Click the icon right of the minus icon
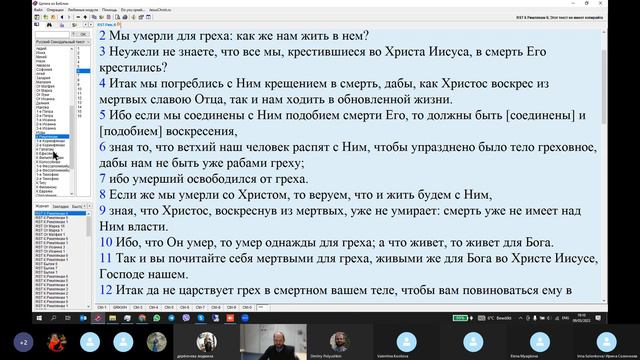This screenshot has height=360, width=640. pos(85,17)
